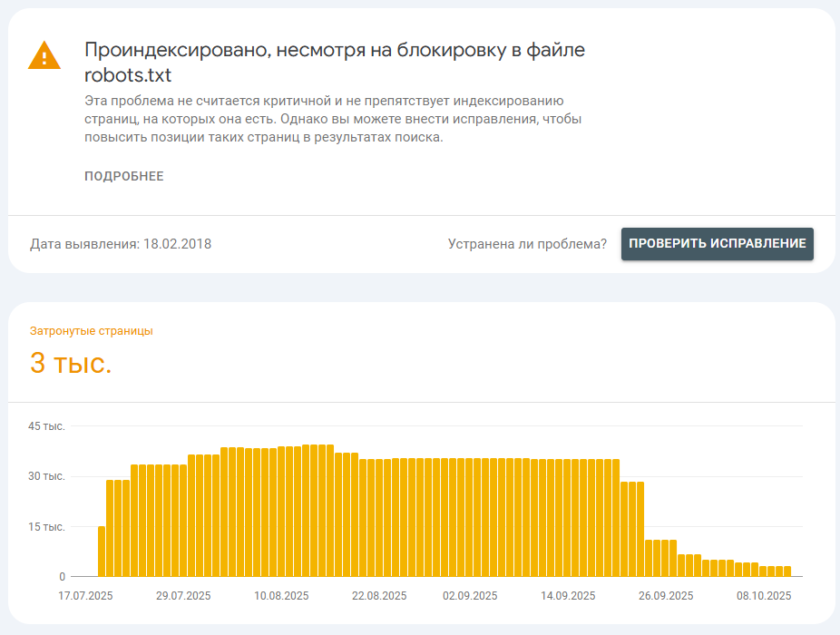Click the orange warning triangle icon
The width and height of the screenshot is (840, 635).
point(44,56)
